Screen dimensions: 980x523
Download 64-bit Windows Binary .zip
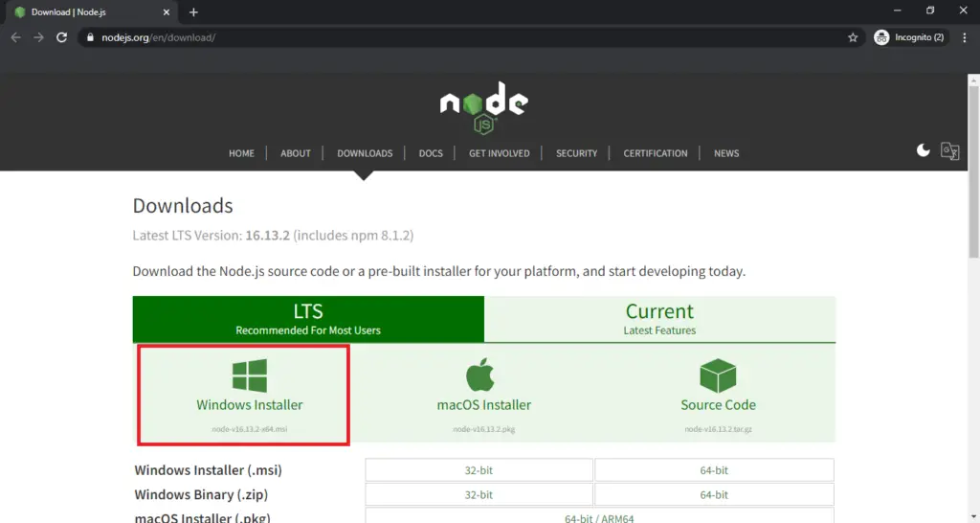(714, 495)
